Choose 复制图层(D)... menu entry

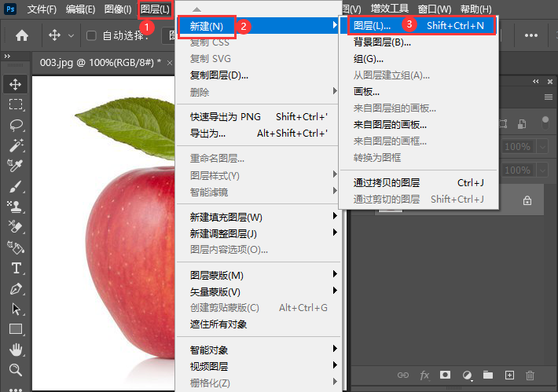coord(258,75)
